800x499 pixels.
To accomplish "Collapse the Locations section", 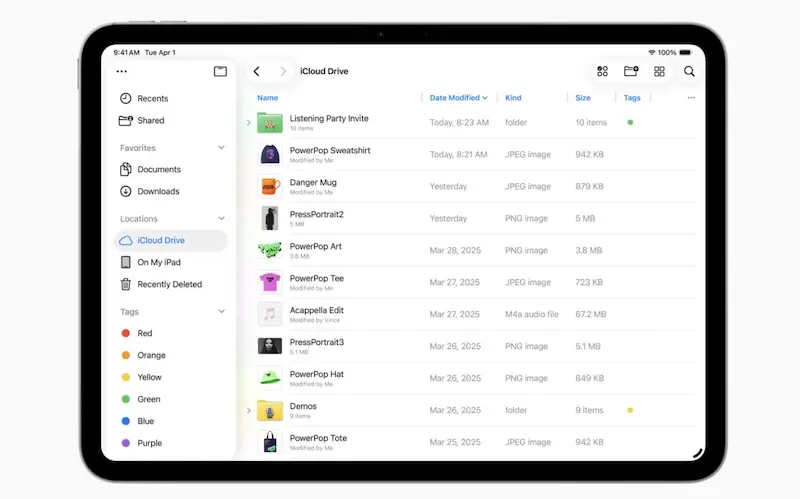I will coord(221,218).
